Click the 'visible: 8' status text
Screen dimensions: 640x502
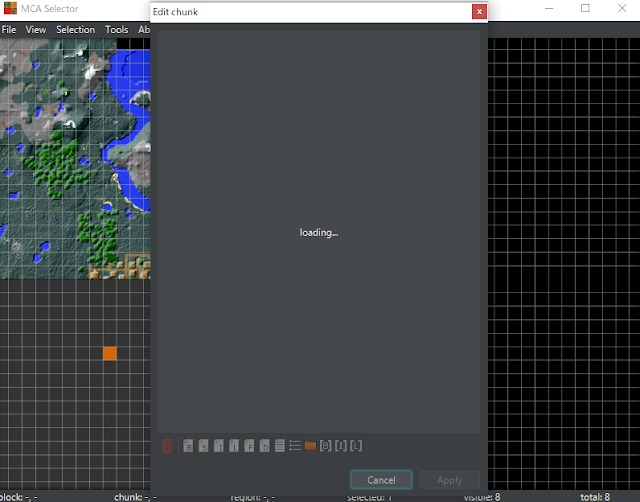click(482, 497)
